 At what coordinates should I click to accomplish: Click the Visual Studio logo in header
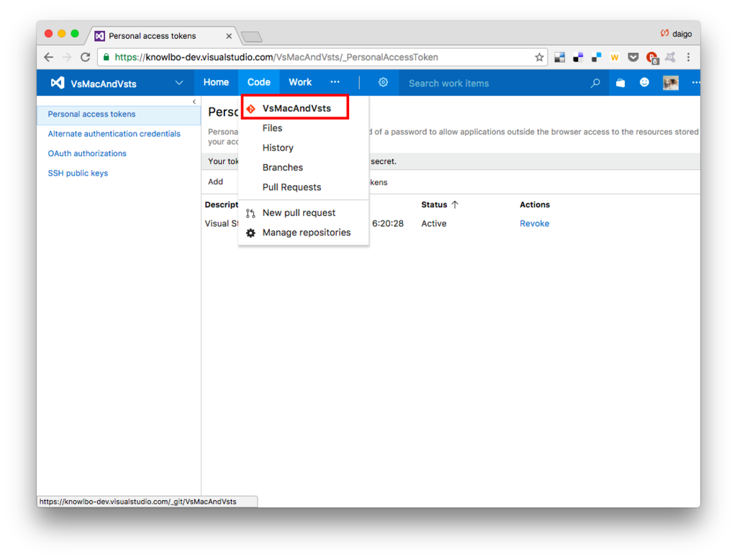pyautogui.click(x=58, y=83)
